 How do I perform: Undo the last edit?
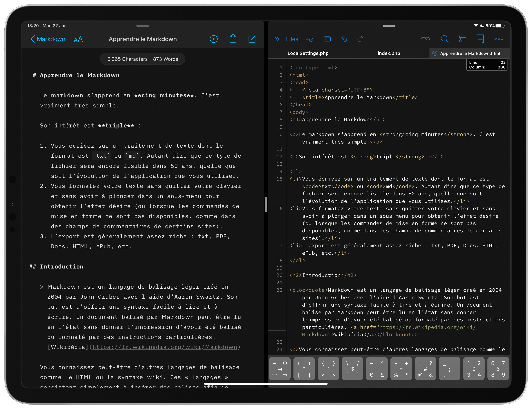[x=344, y=39]
